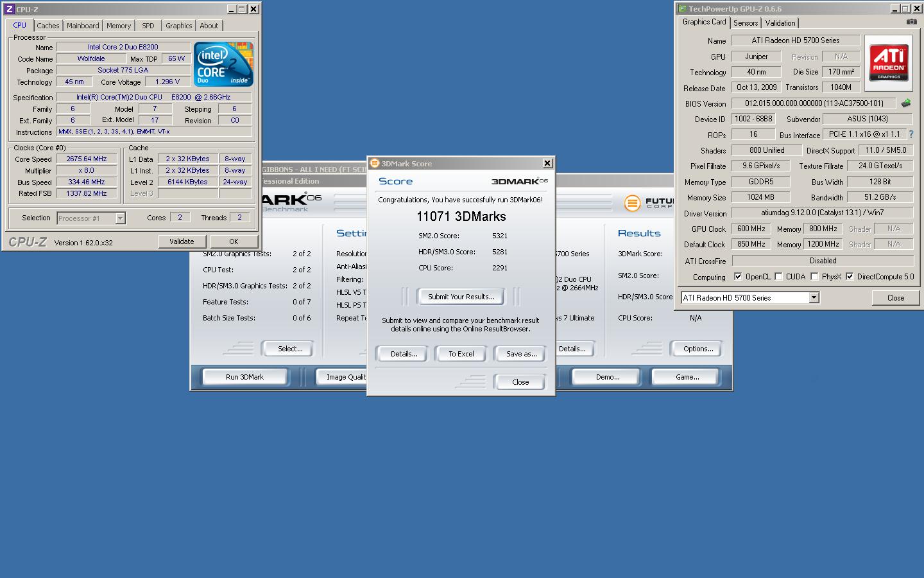This screenshot has width=924, height=578.
Task: Minimize the GPU-Z window
Action: click(x=894, y=9)
